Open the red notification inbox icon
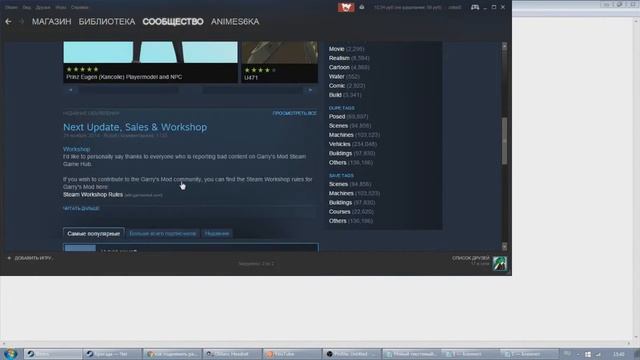The height and width of the screenshot is (360, 640). click(346, 7)
